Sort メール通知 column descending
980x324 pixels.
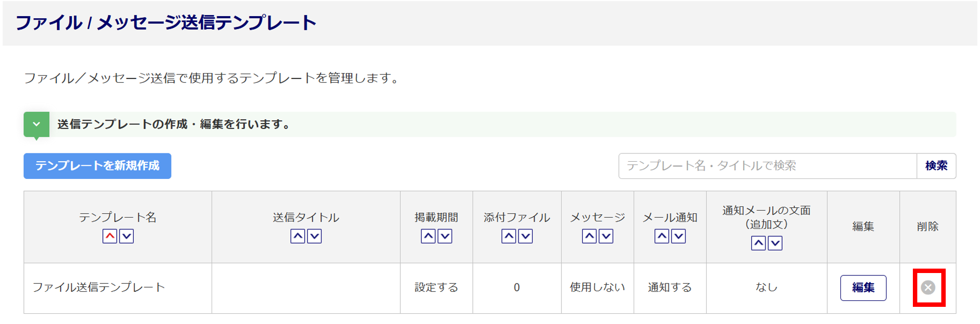point(678,236)
